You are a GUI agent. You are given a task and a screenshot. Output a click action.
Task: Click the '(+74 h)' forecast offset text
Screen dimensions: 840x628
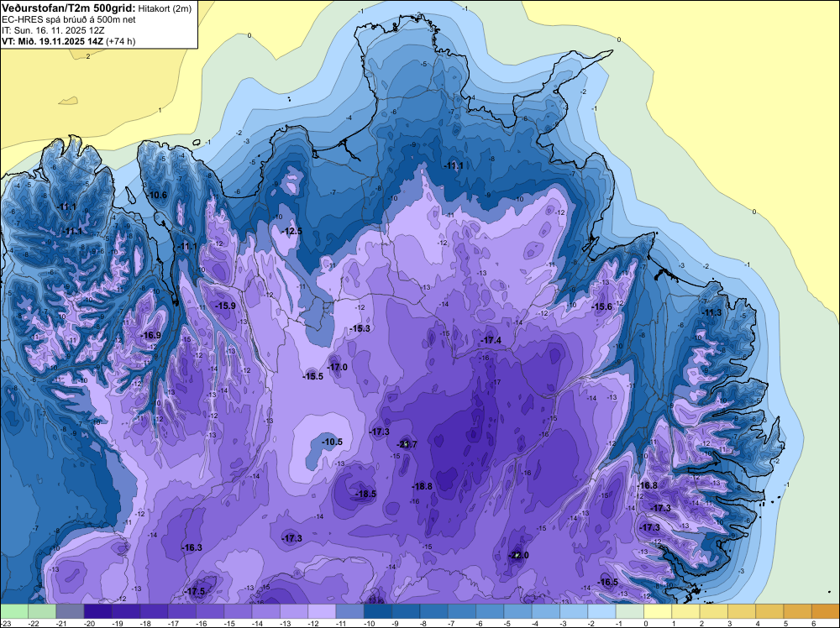coord(120,41)
